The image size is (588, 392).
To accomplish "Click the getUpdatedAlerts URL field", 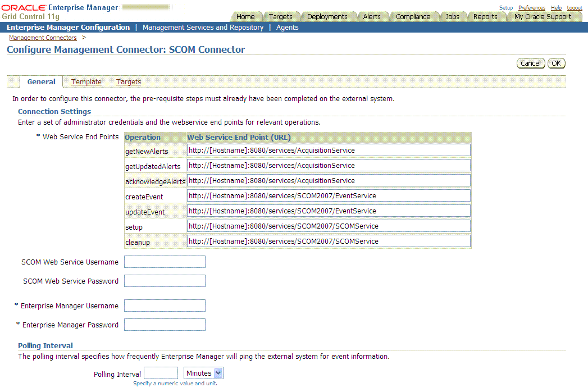I will tap(329, 166).
